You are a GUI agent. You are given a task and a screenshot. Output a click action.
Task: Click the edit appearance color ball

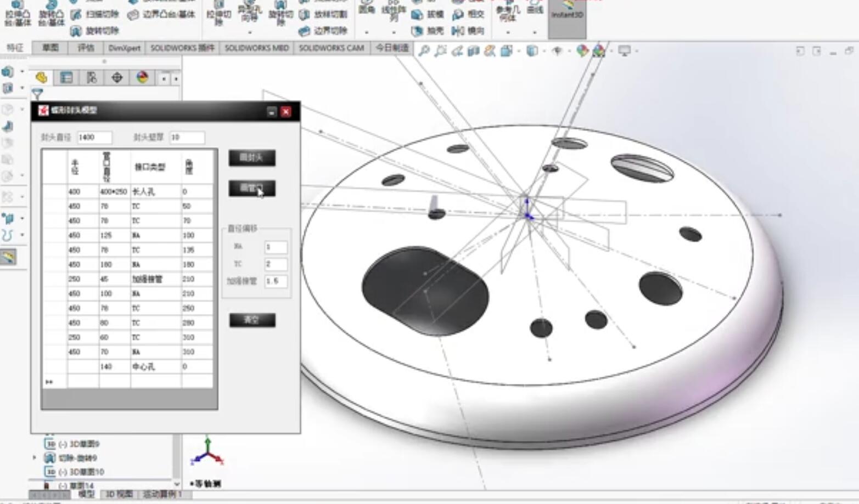582,51
